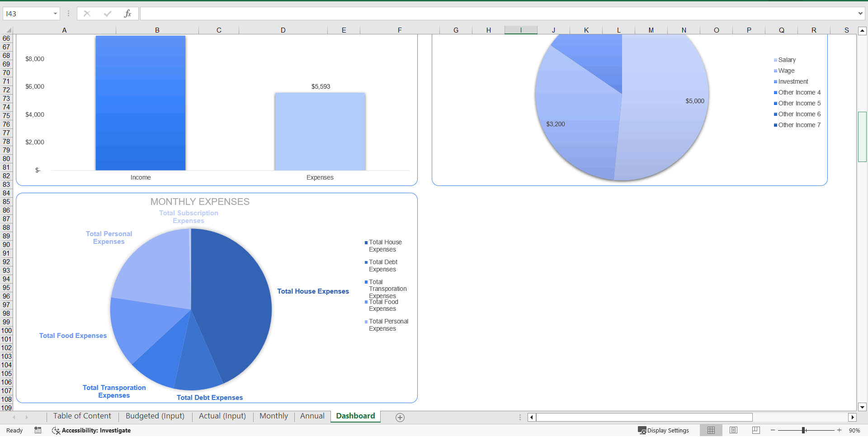Viewport: 868px width, 437px height.
Task: Click the Enter checkmark formula bar icon
Action: click(108, 14)
